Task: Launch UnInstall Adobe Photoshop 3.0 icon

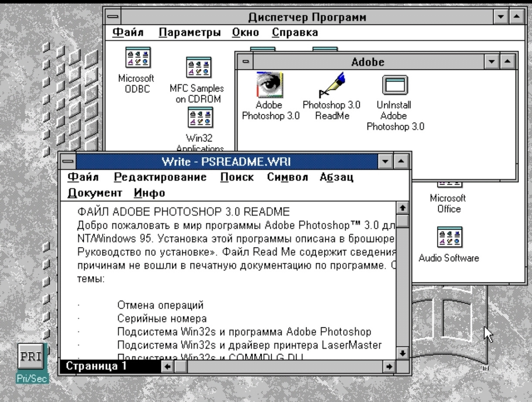Action: [x=395, y=86]
